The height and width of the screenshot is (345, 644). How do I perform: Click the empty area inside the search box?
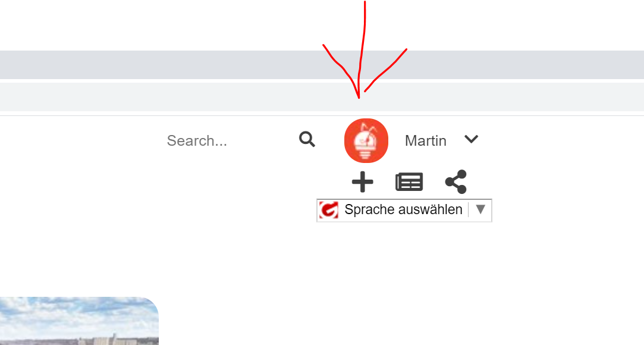pyautogui.click(x=263, y=140)
